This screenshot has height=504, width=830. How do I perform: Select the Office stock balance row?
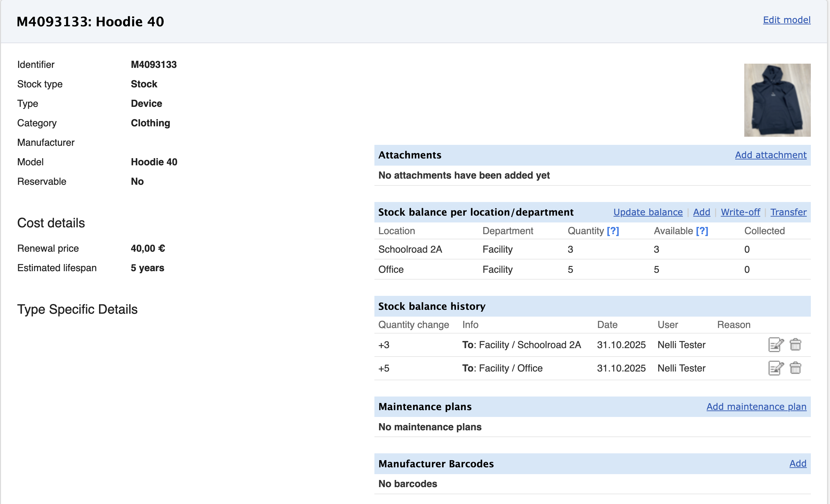coord(391,270)
